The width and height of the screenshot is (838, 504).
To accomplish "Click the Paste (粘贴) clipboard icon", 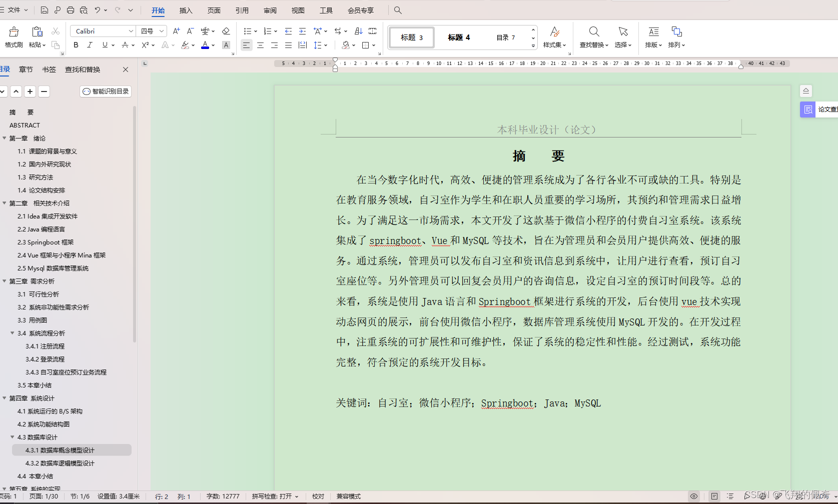I will pyautogui.click(x=37, y=32).
